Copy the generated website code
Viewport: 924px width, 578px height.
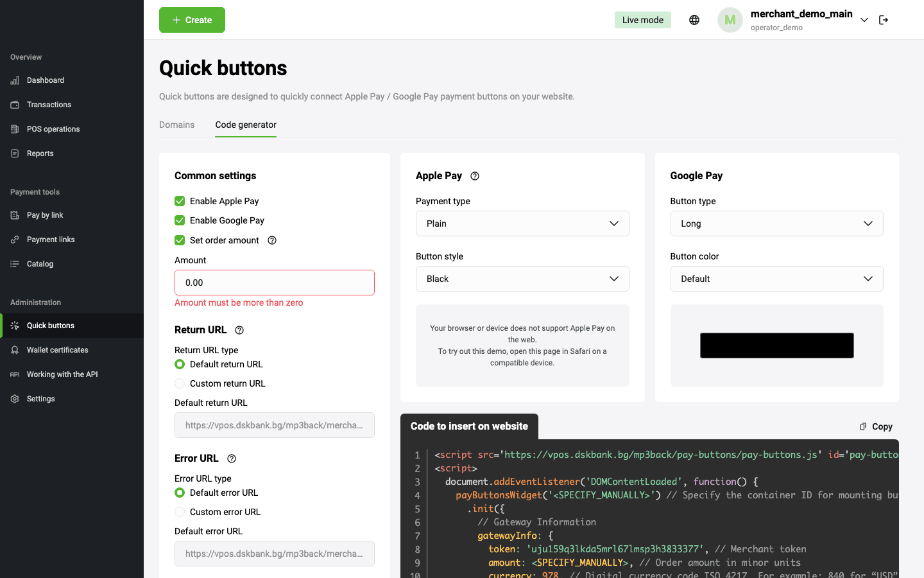pyautogui.click(x=875, y=426)
